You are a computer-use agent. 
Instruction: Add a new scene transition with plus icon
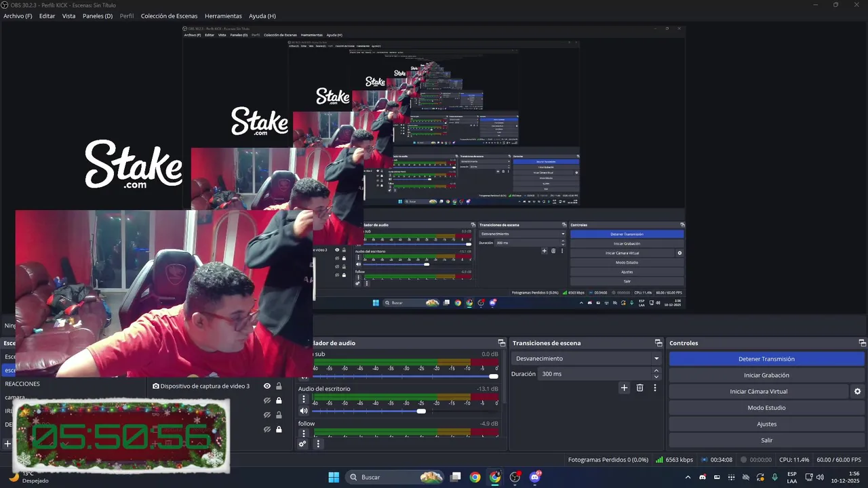tap(624, 388)
